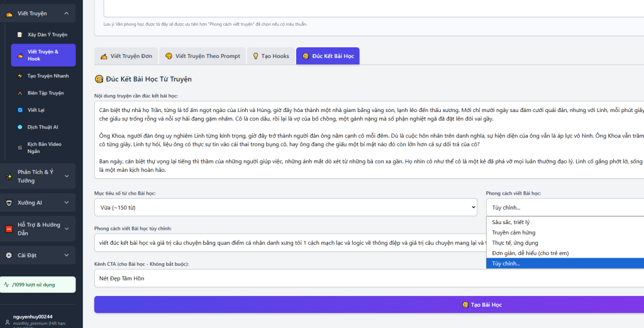Click the Xưởng AI robot icon
Viewport: 644px width, 328px height.
pyautogui.click(x=9, y=203)
